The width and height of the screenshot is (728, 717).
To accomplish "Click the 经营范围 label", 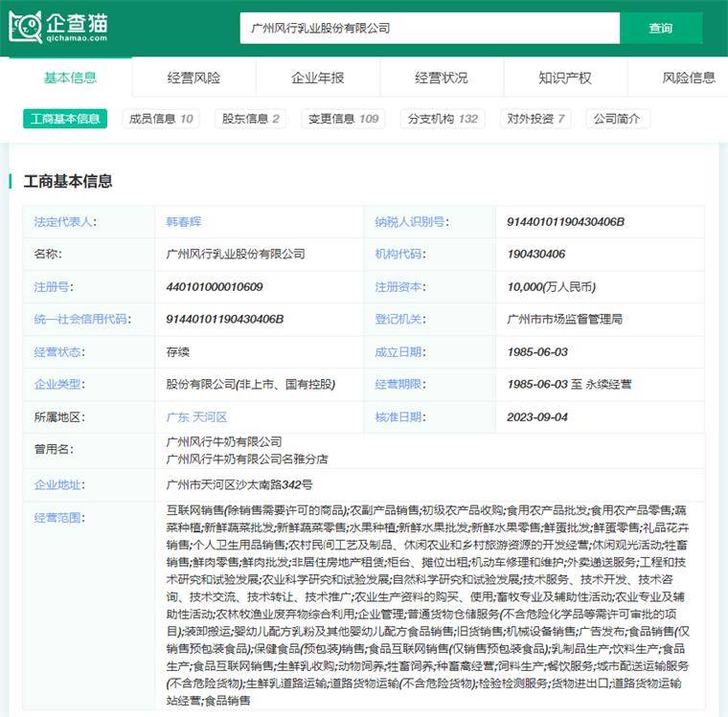I will pos(59,518).
